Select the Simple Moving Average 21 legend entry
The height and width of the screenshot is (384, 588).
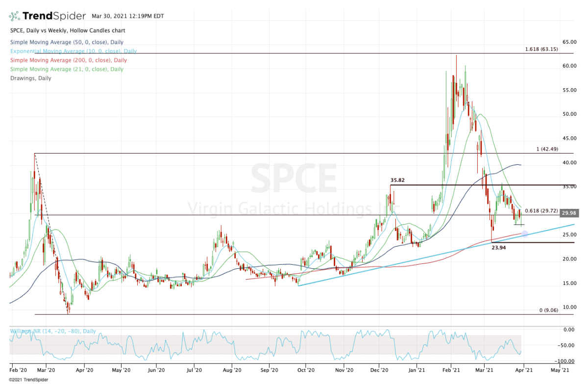tap(66, 69)
